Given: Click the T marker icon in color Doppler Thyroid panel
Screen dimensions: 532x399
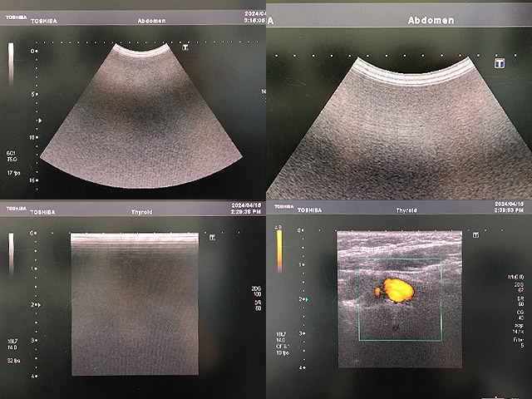Looking at the screenshot, I should point(476,234).
